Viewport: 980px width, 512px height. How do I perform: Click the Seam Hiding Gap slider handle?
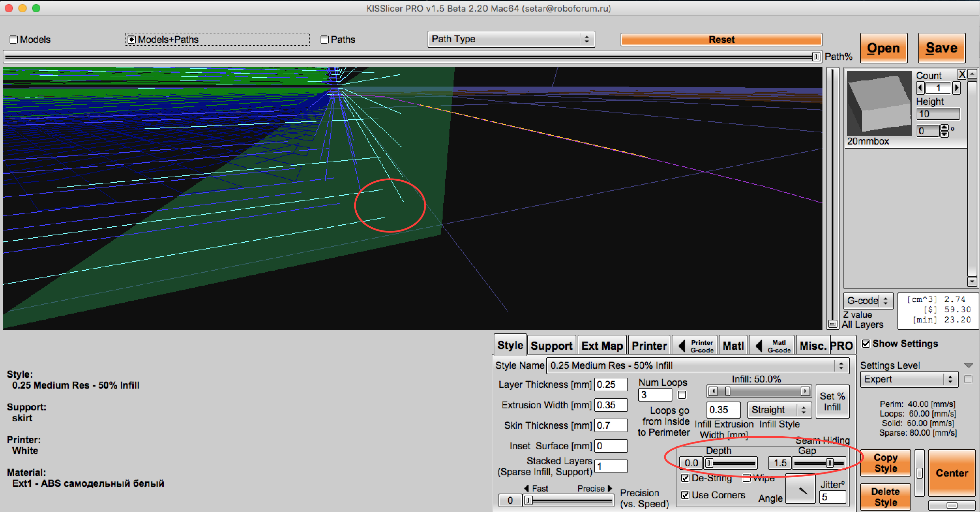click(830, 463)
